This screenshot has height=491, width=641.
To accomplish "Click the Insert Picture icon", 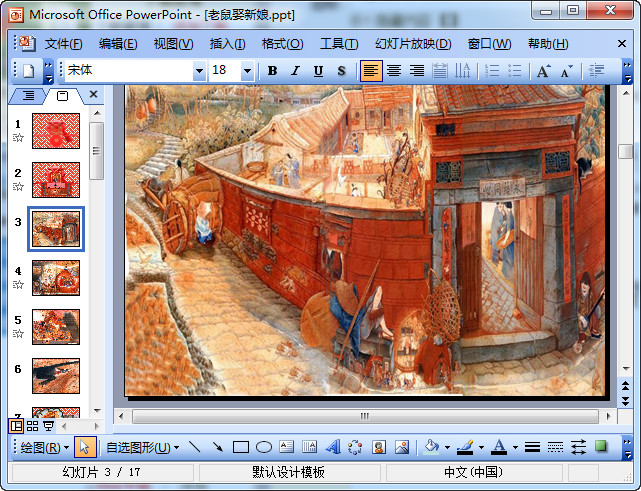I will pos(402,447).
